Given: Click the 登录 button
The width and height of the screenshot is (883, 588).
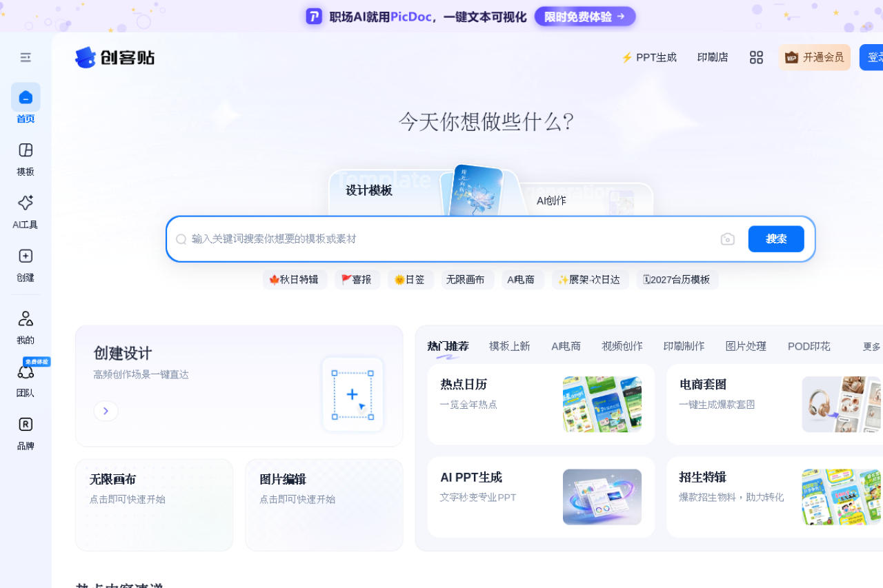Looking at the screenshot, I should [x=871, y=57].
